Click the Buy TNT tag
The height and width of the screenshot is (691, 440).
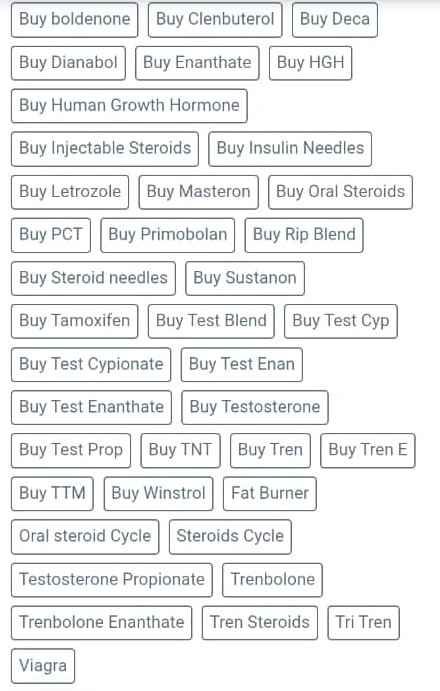pyautogui.click(x=180, y=450)
